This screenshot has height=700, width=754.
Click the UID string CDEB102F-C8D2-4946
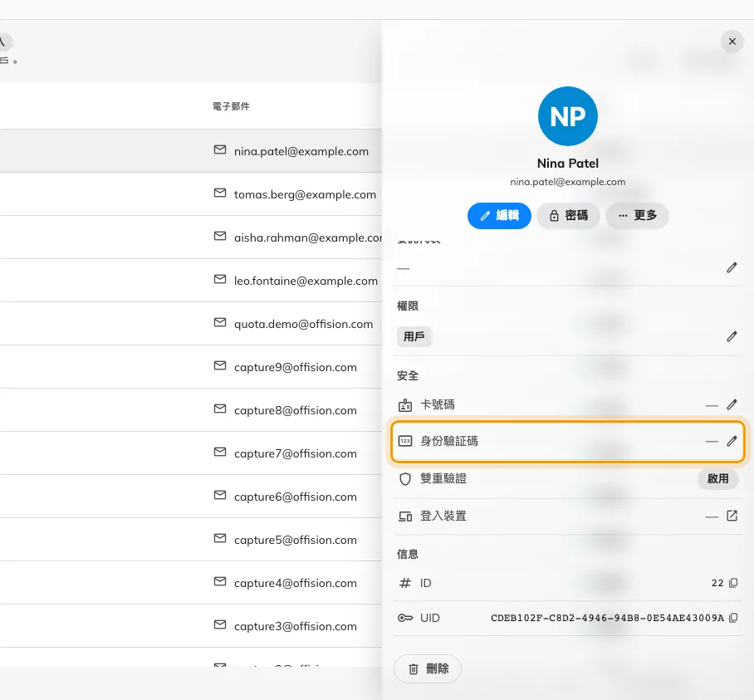point(607,618)
